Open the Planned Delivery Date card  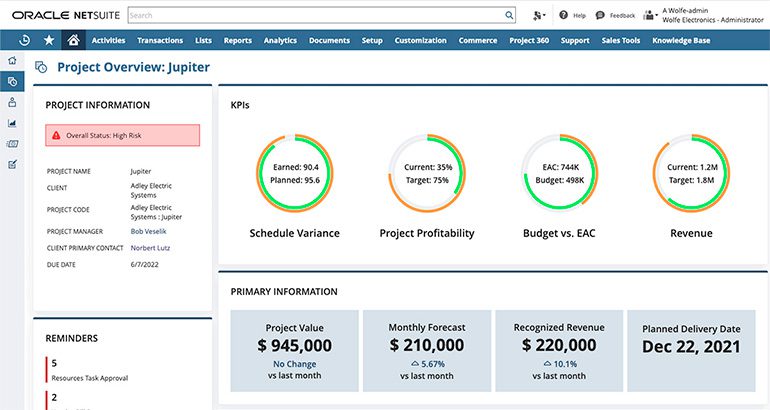(x=691, y=351)
